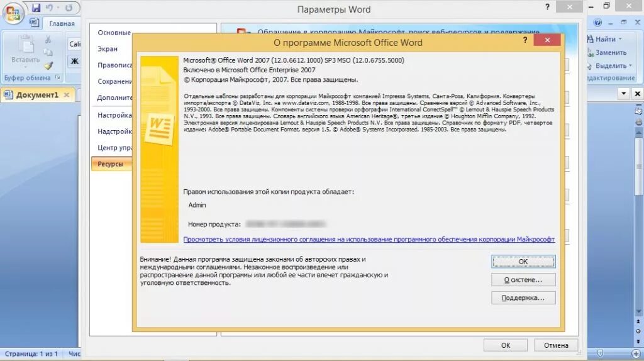Click the About dialog help question mark
Viewport: 644px width, 361px height.
[525, 40]
